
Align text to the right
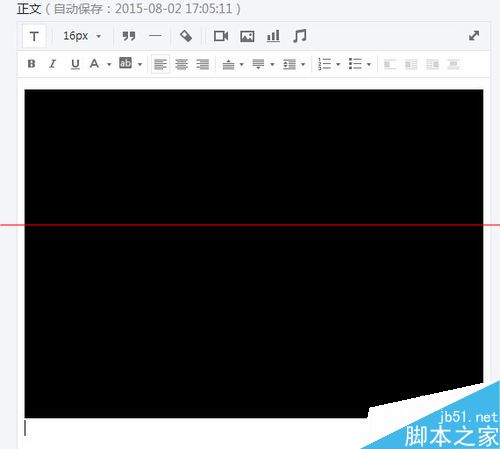click(x=203, y=64)
